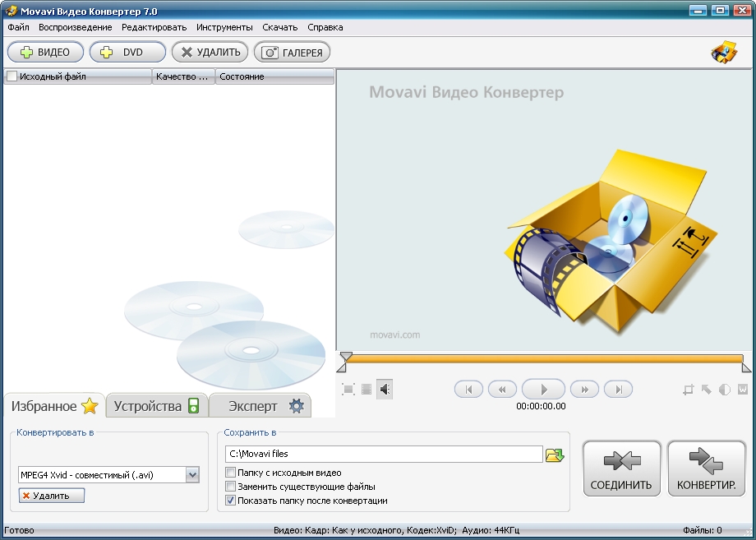
Task: Click the play button in the preview player
Action: 543,390
